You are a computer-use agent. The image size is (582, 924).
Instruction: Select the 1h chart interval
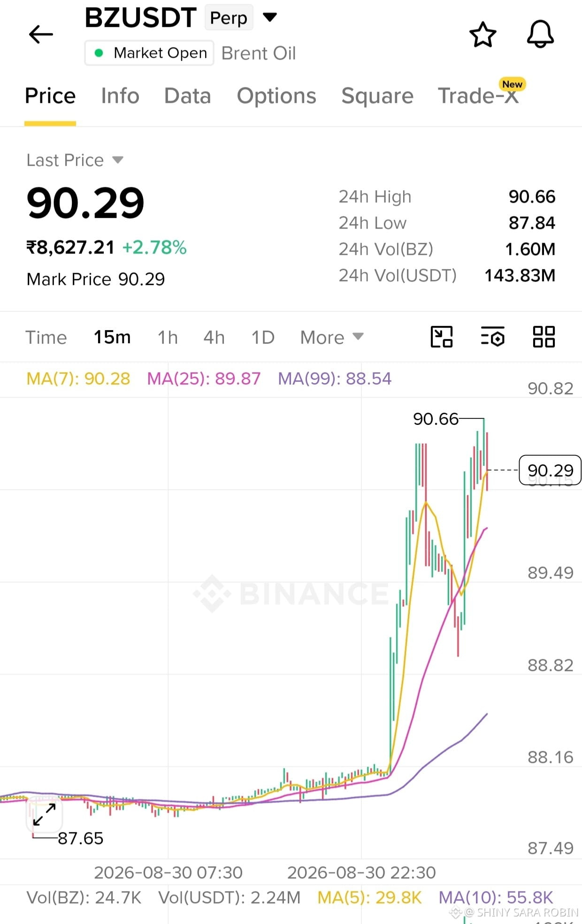click(168, 337)
